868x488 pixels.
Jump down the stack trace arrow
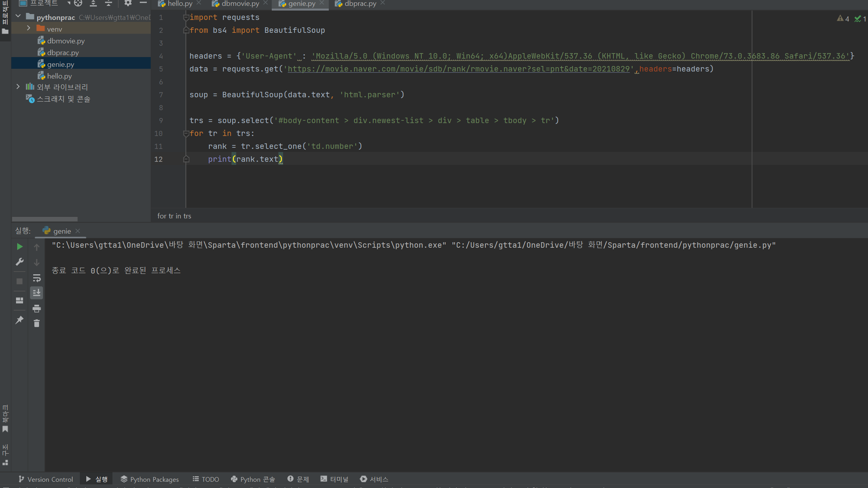tap(37, 263)
